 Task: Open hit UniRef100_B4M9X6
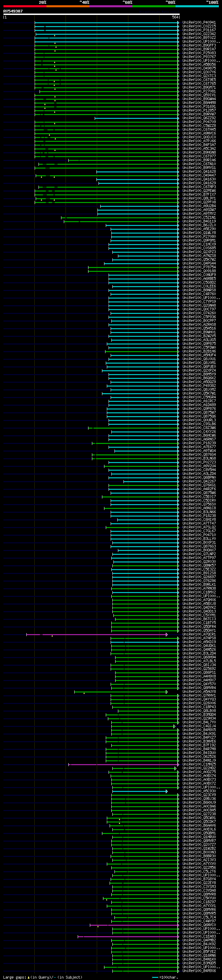tap(199, 971)
